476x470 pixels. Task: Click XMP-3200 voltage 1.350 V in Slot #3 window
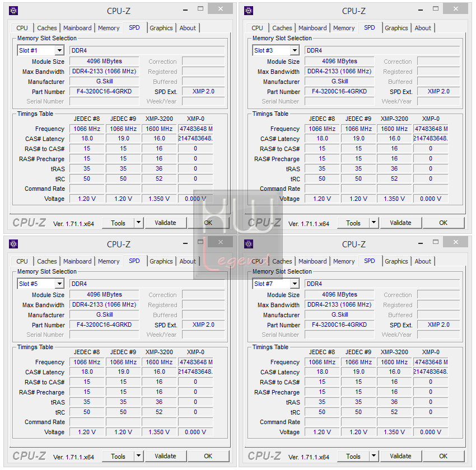(394, 199)
